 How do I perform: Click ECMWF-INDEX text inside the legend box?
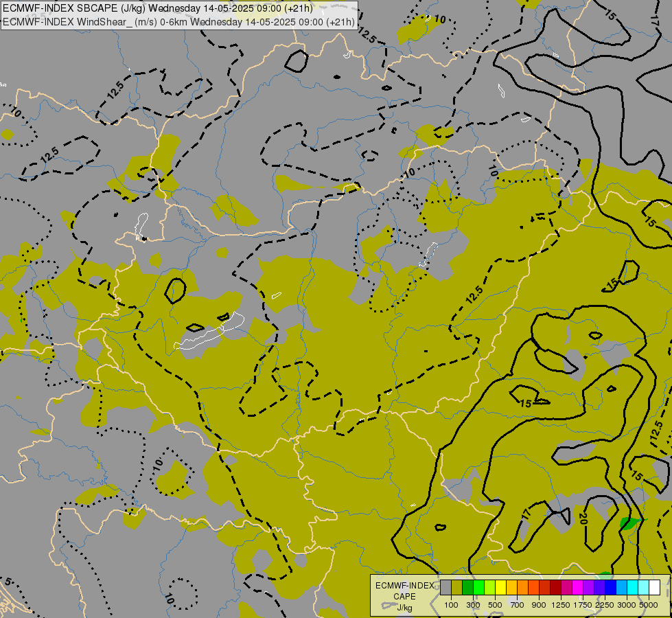404,586
